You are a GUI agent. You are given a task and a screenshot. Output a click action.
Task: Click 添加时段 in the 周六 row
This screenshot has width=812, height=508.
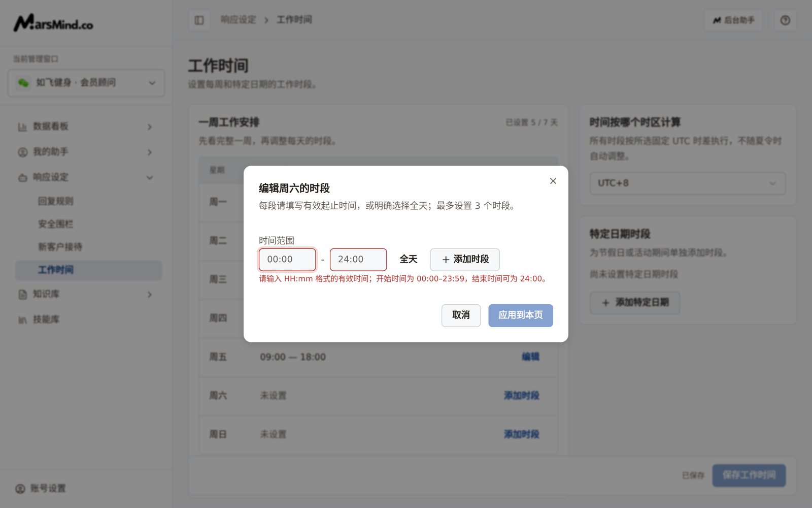click(521, 395)
